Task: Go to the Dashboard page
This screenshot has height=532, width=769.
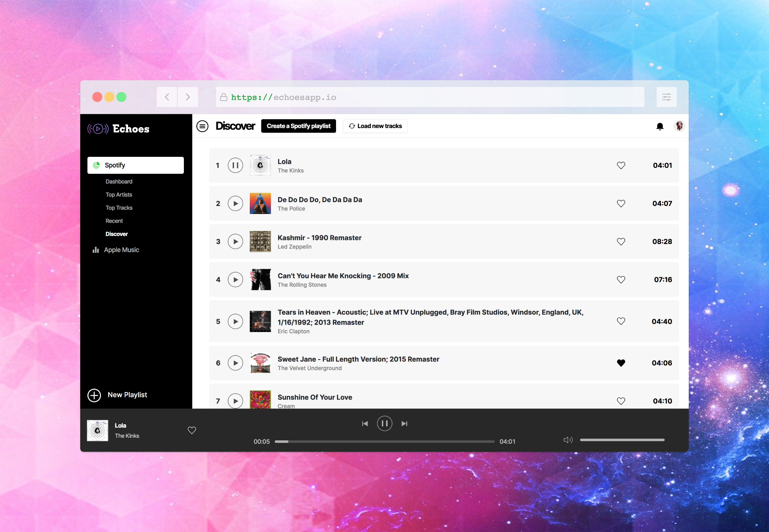Action: 119,182
